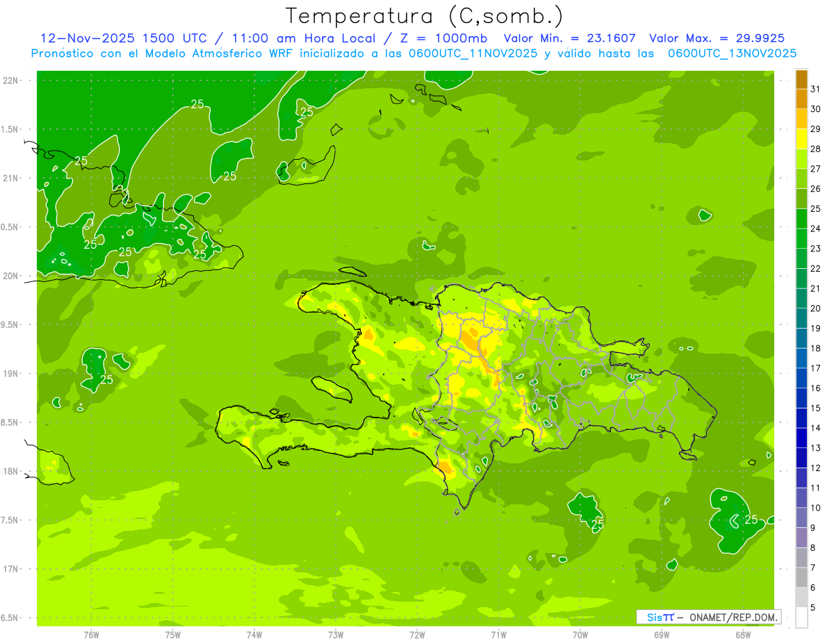Click the '75W' longitude axis label
The height and width of the screenshot is (644, 834).
(173, 635)
